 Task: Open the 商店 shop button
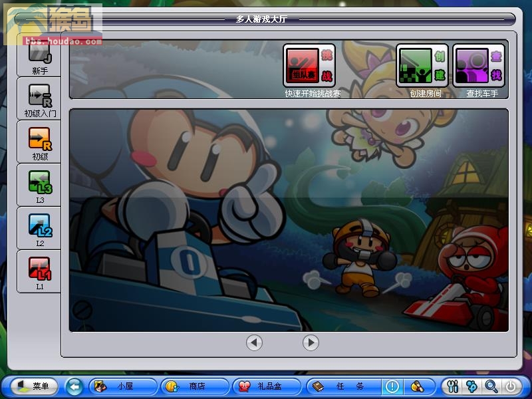tap(195, 386)
